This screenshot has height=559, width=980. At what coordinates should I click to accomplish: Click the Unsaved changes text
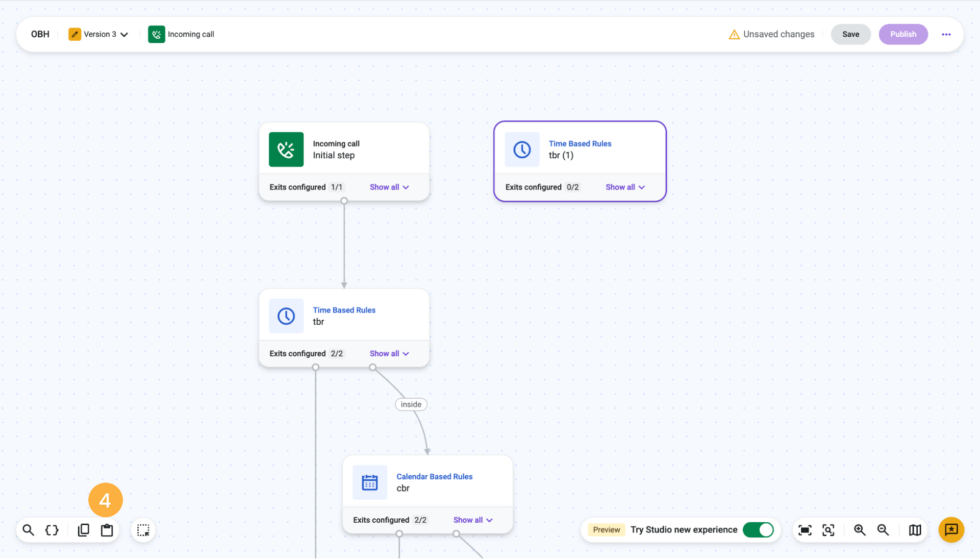[x=779, y=34]
